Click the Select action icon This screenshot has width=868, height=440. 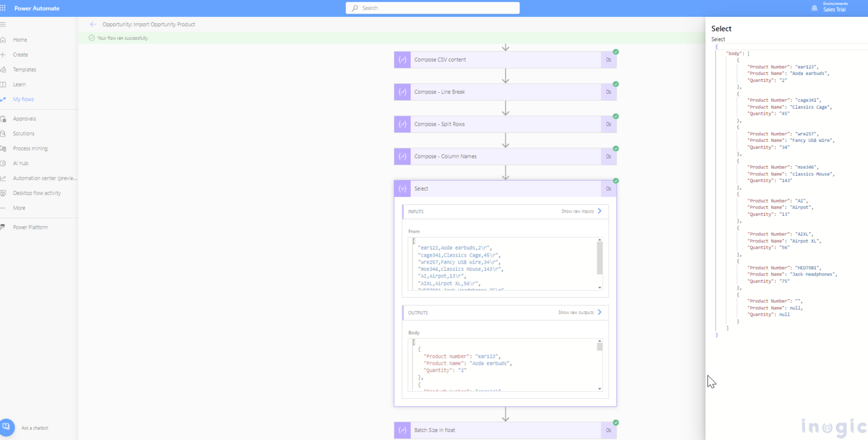[x=402, y=189]
